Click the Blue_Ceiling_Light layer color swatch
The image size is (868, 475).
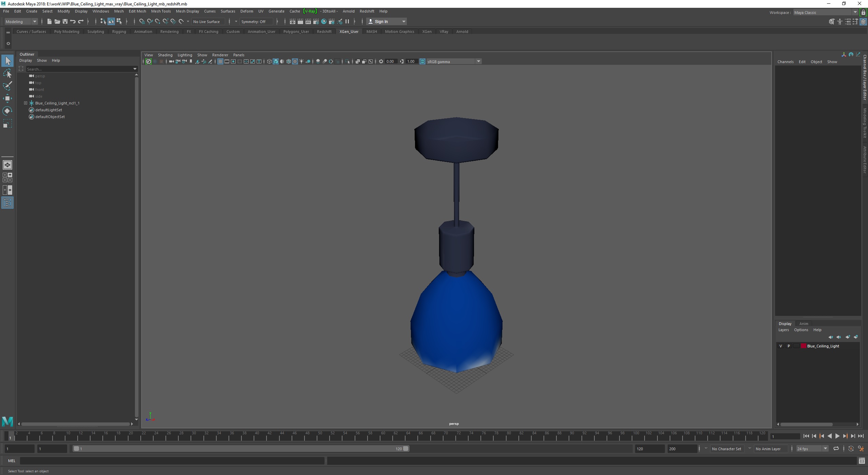click(803, 346)
